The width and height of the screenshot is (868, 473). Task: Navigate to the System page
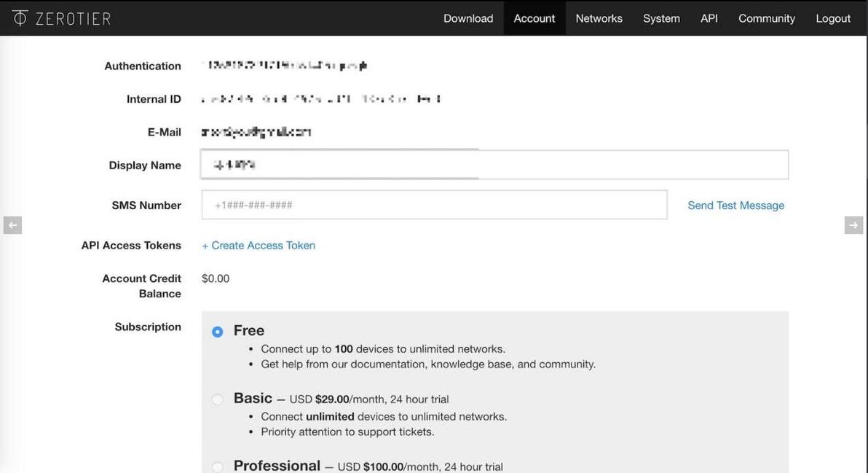[661, 18]
